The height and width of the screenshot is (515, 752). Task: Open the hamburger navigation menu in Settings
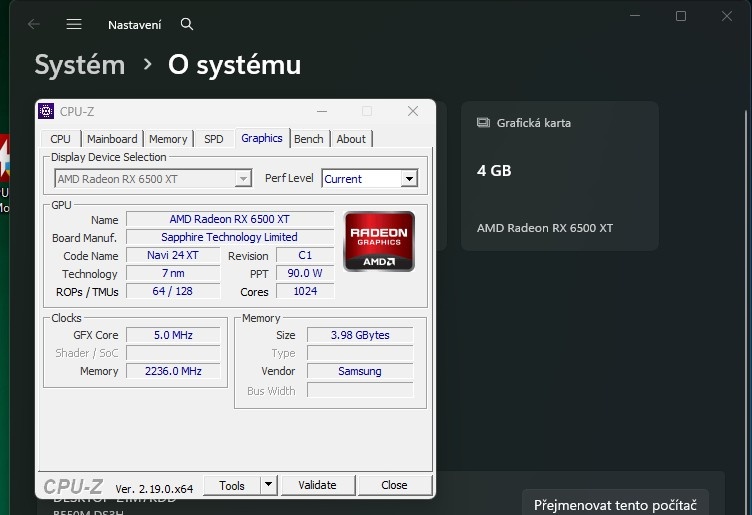click(74, 24)
